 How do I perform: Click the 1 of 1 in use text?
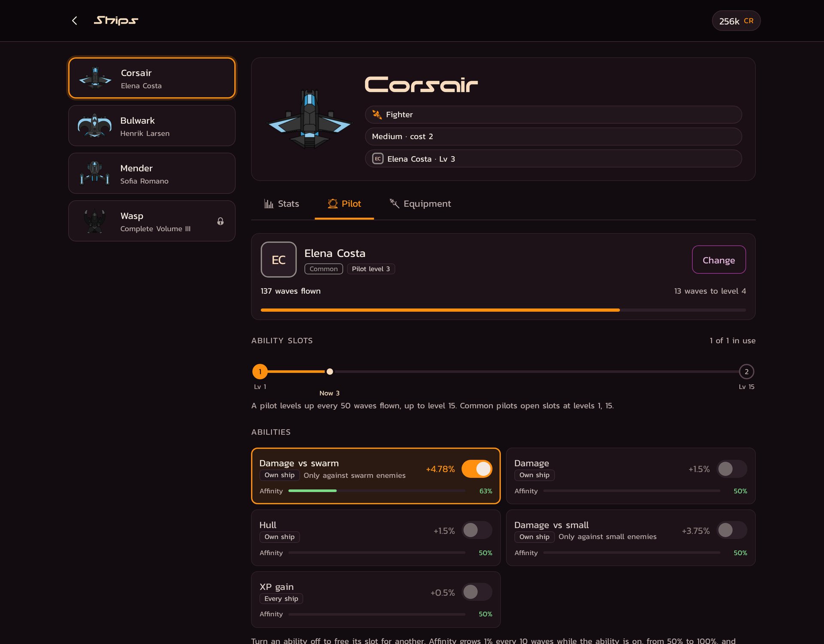pyautogui.click(x=733, y=340)
